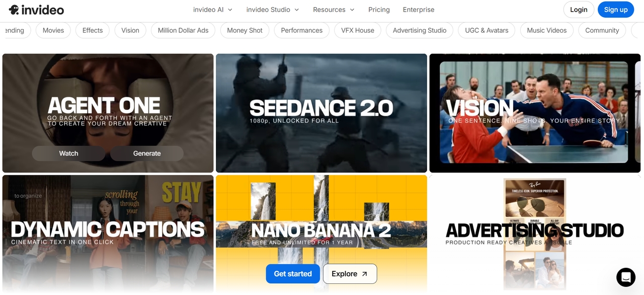
Task: Open the invideo logo home link
Action: click(36, 10)
